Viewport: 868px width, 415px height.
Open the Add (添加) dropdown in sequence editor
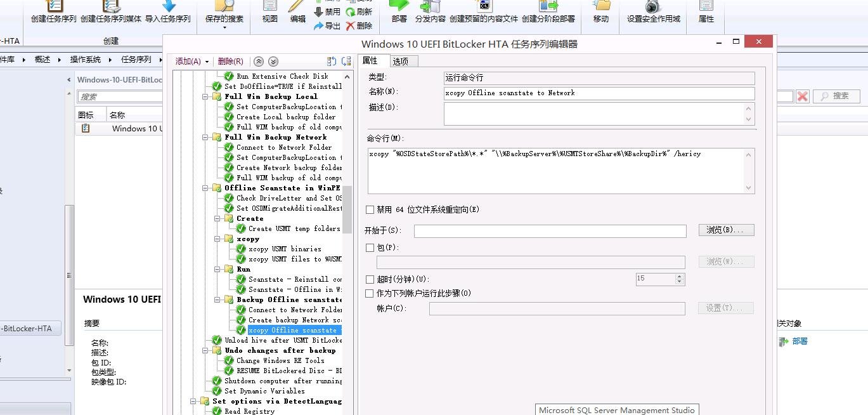(x=191, y=62)
